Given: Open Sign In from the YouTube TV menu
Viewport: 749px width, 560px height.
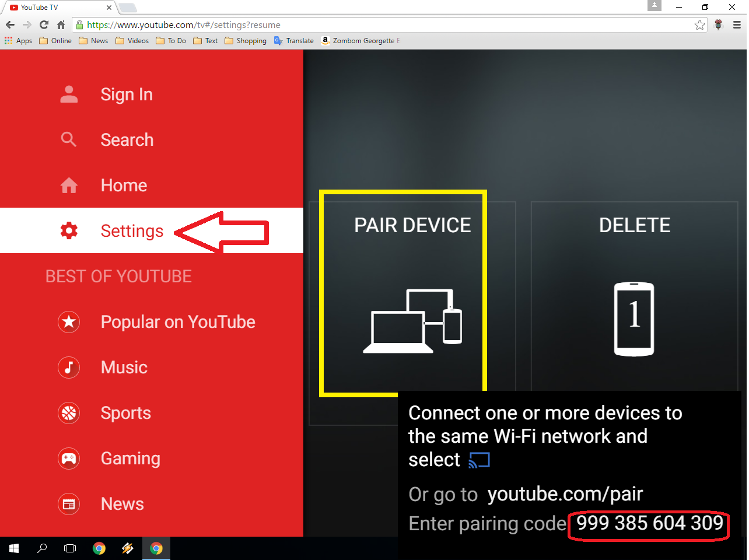Looking at the screenshot, I should coord(152,94).
